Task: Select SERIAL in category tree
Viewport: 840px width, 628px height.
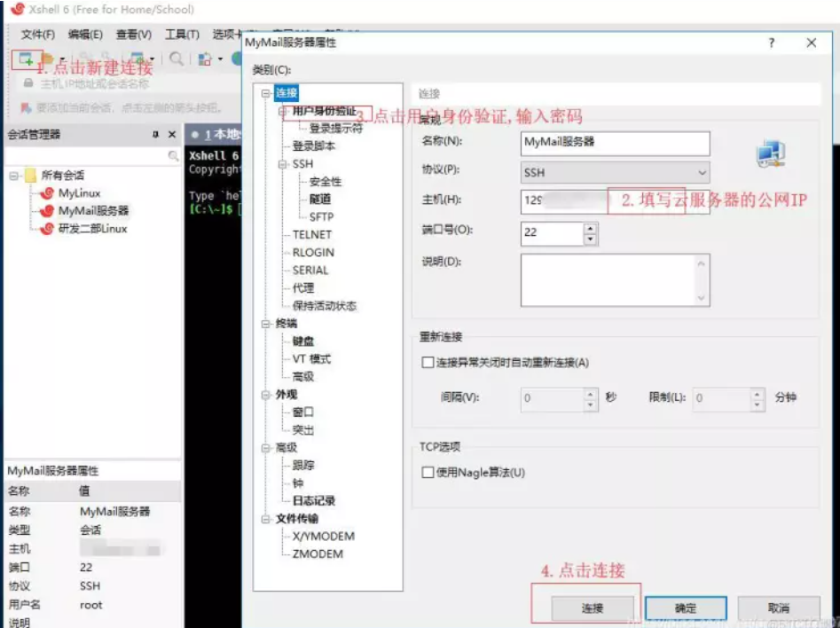Action: [310, 270]
